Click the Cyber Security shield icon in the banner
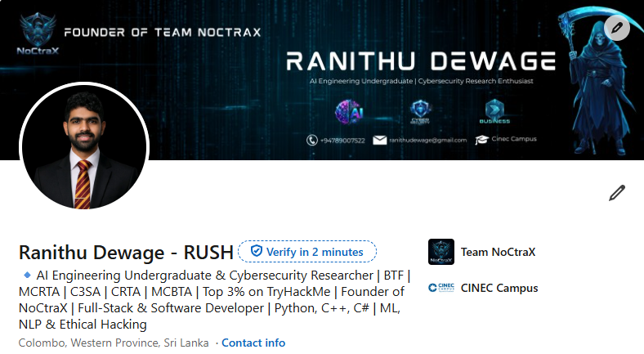Image resolution: width=644 pixels, height=354 pixels. click(420, 112)
